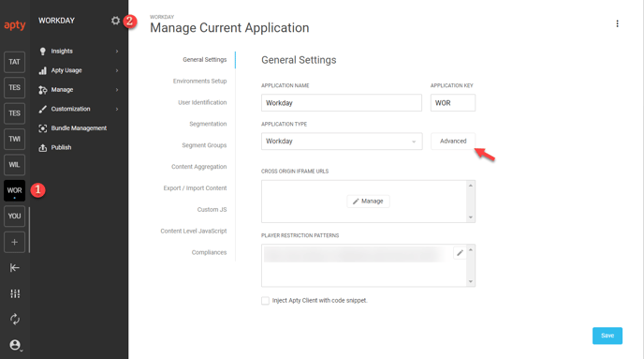This screenshot has height=359, width=644.
Task: Expand the Apty Usage submenu chevron
Action: pos(117,70)
